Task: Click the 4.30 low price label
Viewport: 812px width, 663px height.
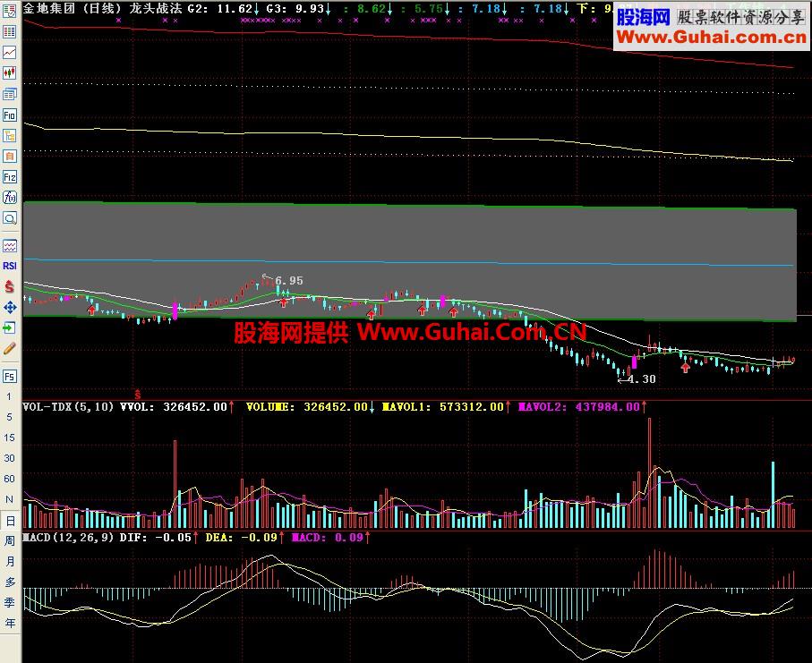Action: [x=642, y=378]
